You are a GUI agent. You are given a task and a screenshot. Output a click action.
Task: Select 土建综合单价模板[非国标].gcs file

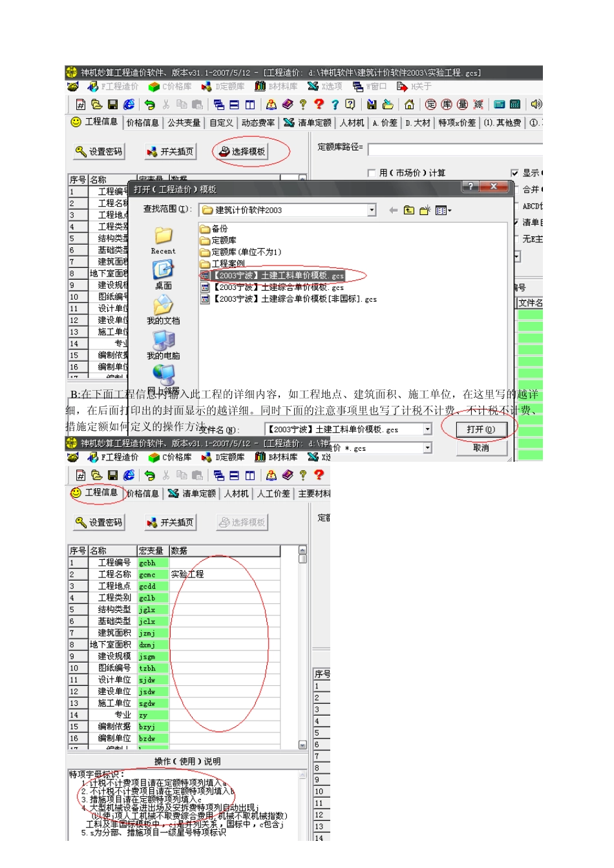coord(289,299)
